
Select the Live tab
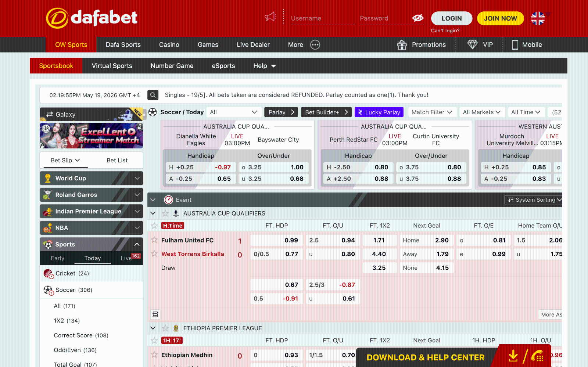[x=126, y=258]
